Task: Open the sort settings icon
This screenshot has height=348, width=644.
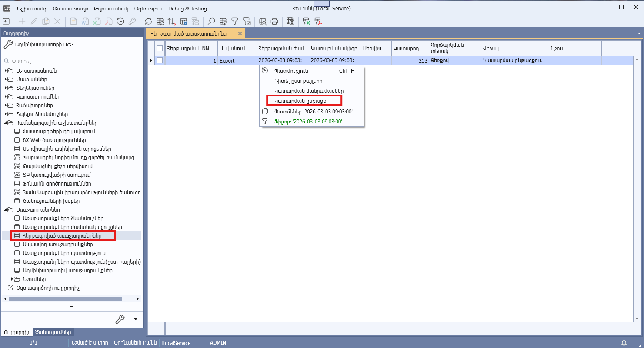Action: 173,21
